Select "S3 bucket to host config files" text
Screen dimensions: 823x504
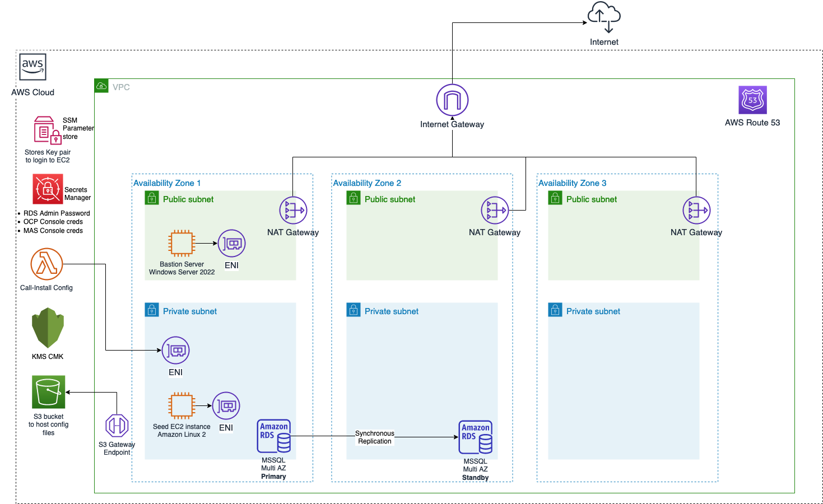tap(49, 424)
